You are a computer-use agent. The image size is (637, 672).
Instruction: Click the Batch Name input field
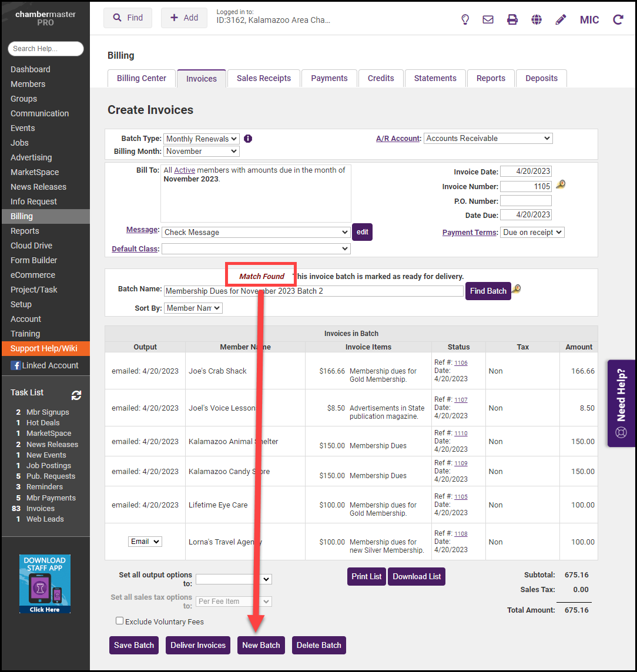(313, 291)
